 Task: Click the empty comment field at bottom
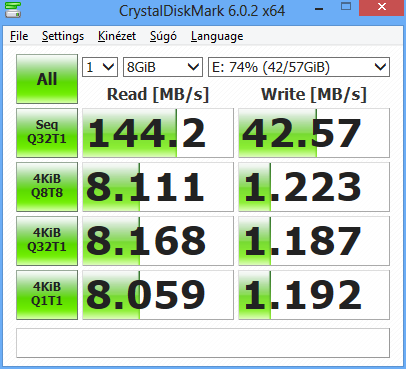[203, 343]
